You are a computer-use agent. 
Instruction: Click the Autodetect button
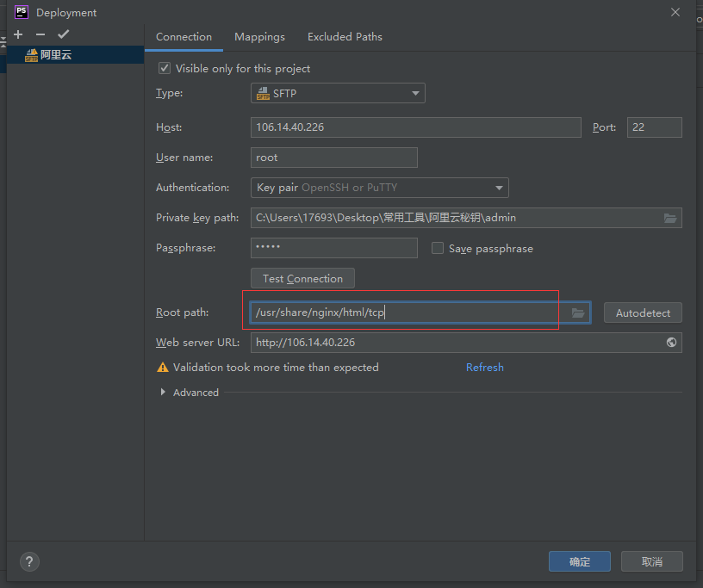(643, 313)
